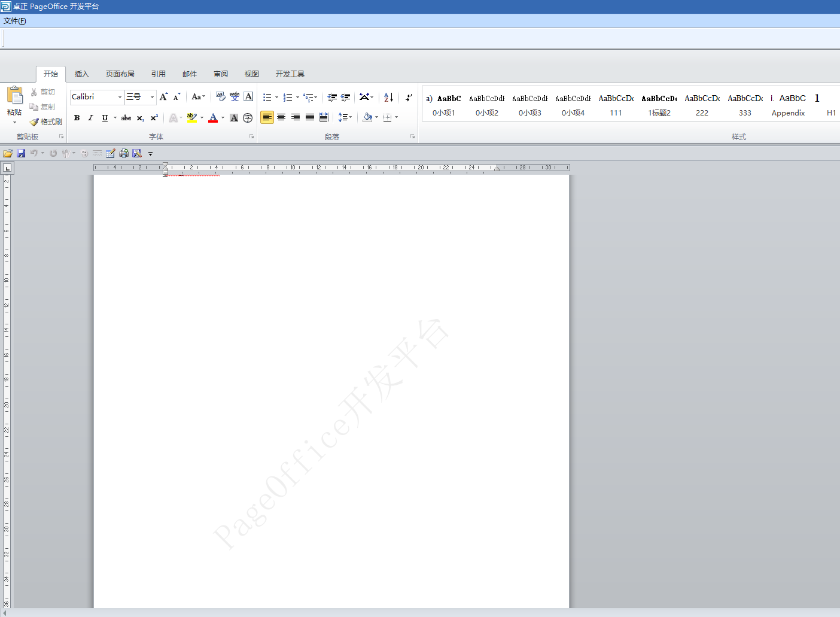Click the Print icon in quick toolbar
Viewport: 840px width, 617px height.
[x=124, y=153]
